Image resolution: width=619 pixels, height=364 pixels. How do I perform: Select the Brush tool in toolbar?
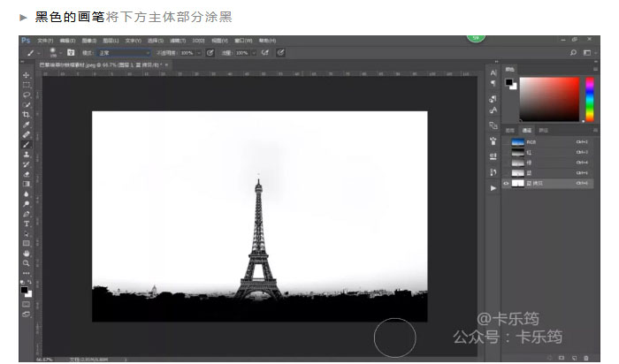click(x=26, y=144)
